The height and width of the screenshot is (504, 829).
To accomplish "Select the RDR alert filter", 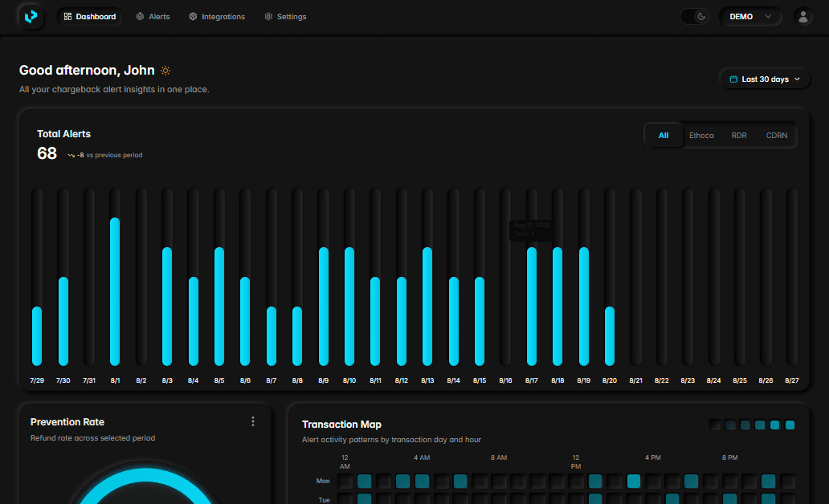I will (x=739, y=136).
